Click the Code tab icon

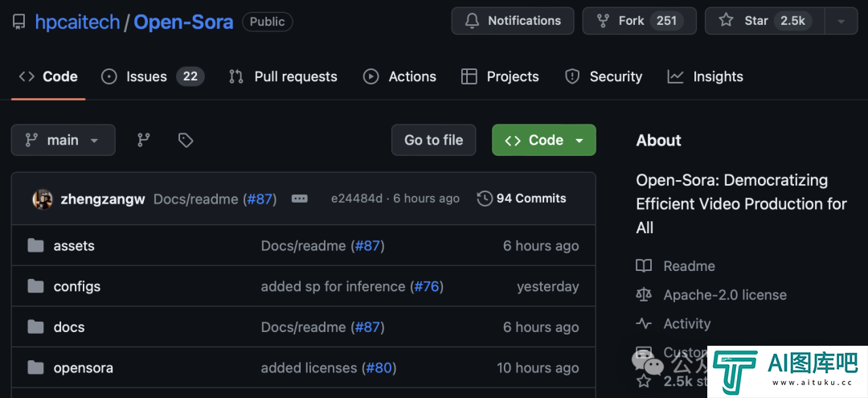pyautogui.click(x=27, y=76)
